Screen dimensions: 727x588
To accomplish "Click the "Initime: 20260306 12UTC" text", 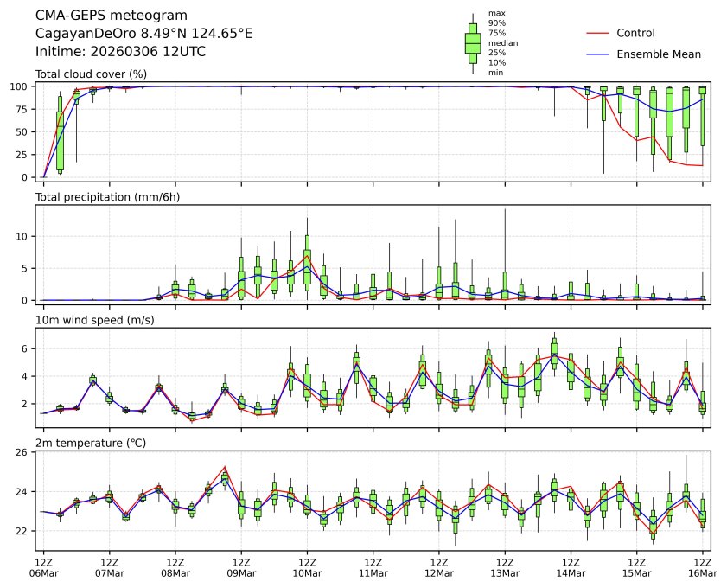I will click(x=120, y=51).
